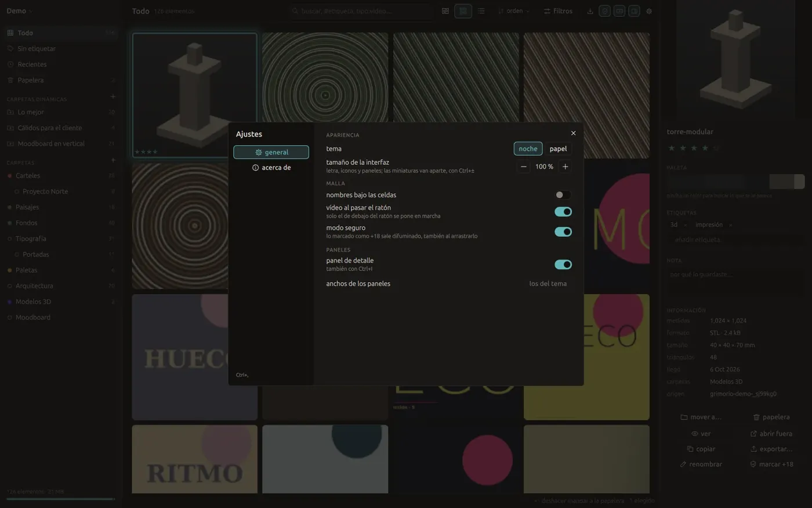
Task: Toggle the video hover icon in toolbar
Action: coord(619,11)
